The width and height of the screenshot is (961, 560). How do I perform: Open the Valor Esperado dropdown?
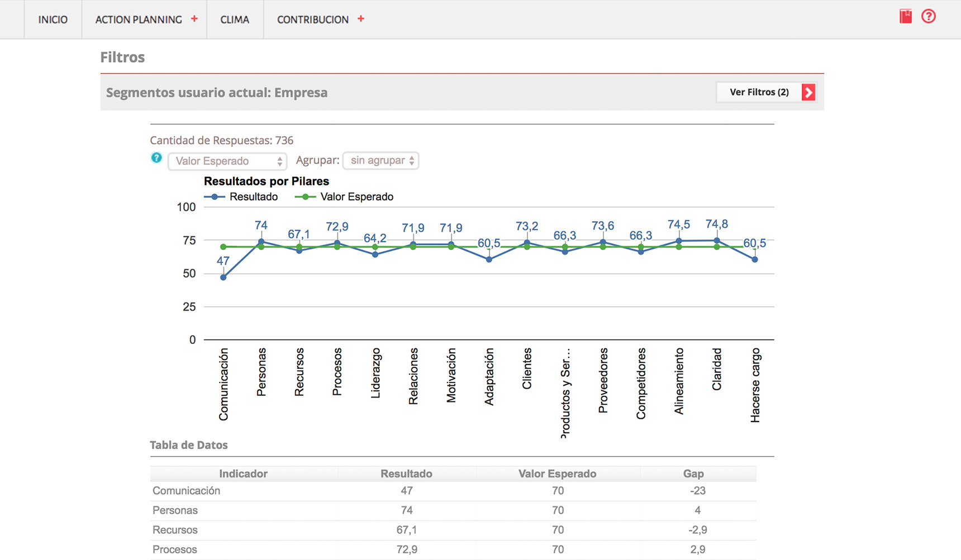[x=227, y=161]
